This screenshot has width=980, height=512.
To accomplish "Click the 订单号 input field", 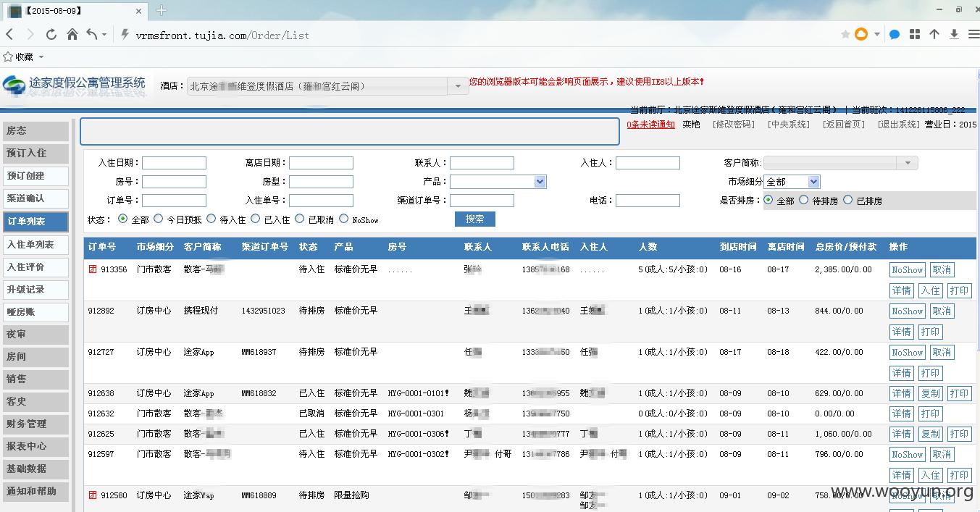I will [174, 201].
